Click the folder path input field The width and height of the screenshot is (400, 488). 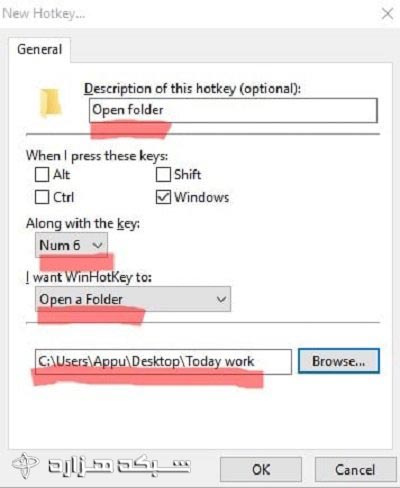[x=163, y=362]
